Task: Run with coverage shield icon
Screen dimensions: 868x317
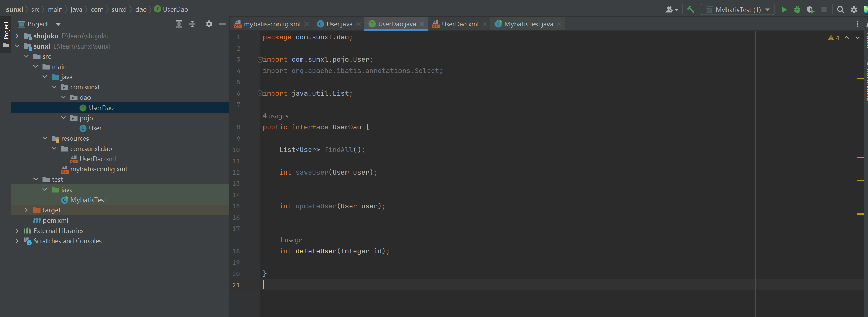Action: tap(810, 10)
